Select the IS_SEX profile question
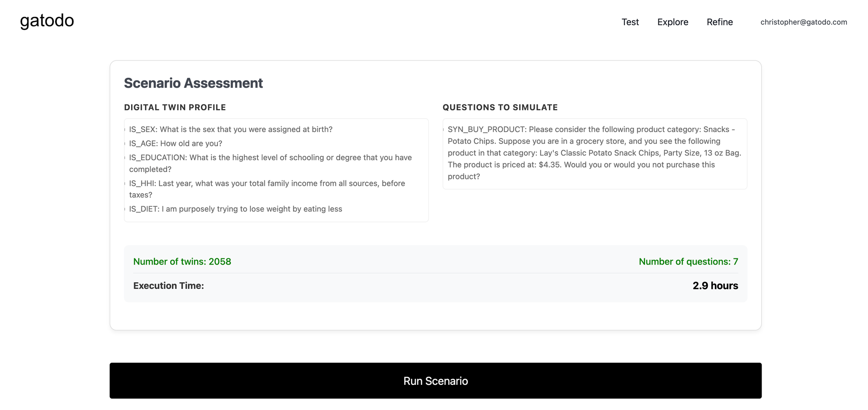Screen dimensions: 868x410 (230, 129)
